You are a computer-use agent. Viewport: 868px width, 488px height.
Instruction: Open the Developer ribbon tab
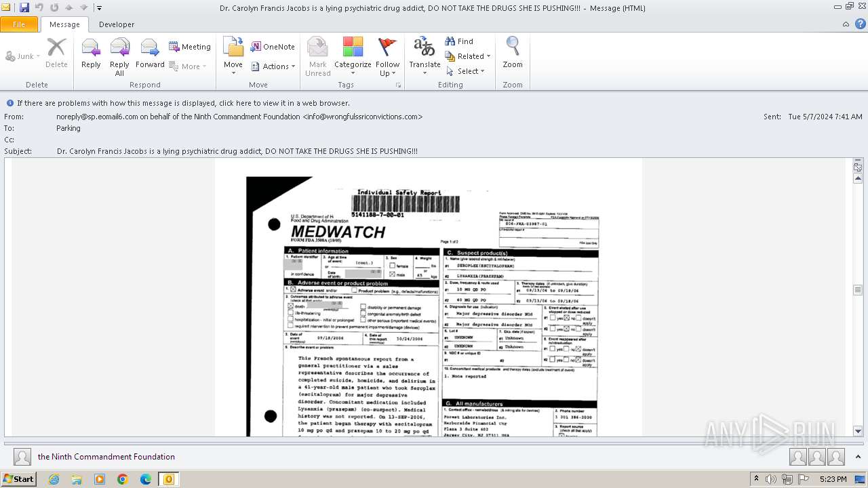point(117,24)
